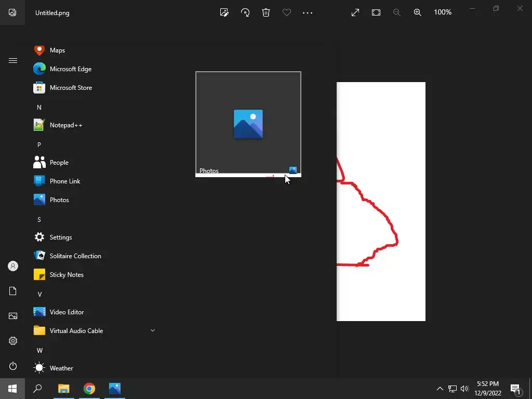Jump to letter V section header
532x399 pixels.
39,294
